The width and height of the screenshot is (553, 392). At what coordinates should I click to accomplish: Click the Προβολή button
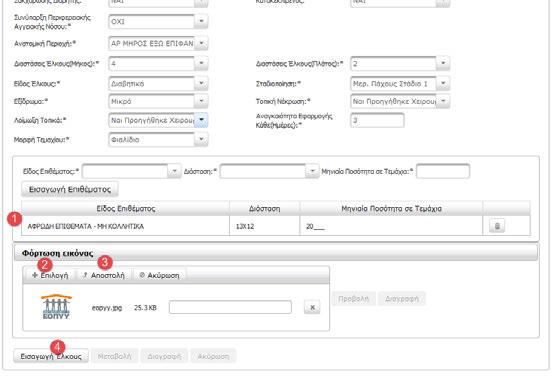pos(354,299)
